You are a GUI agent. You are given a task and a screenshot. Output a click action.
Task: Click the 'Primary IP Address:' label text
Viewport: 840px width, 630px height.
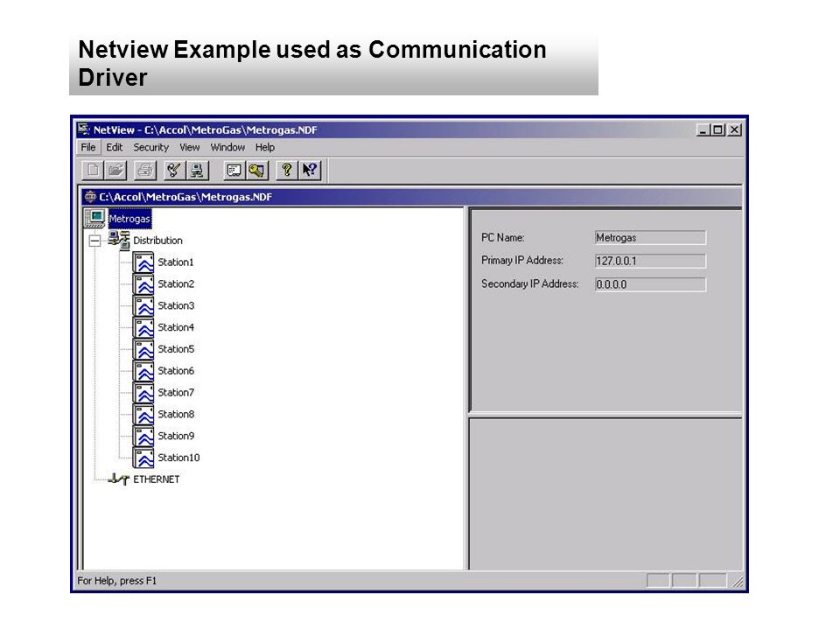click(522, 261)
